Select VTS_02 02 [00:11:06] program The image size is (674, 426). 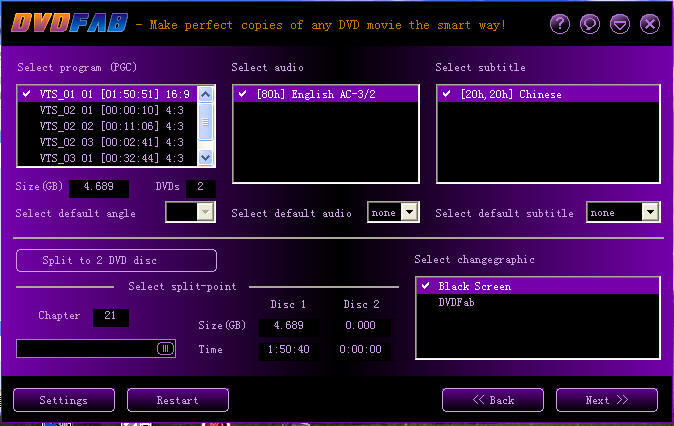click(107, 126)
